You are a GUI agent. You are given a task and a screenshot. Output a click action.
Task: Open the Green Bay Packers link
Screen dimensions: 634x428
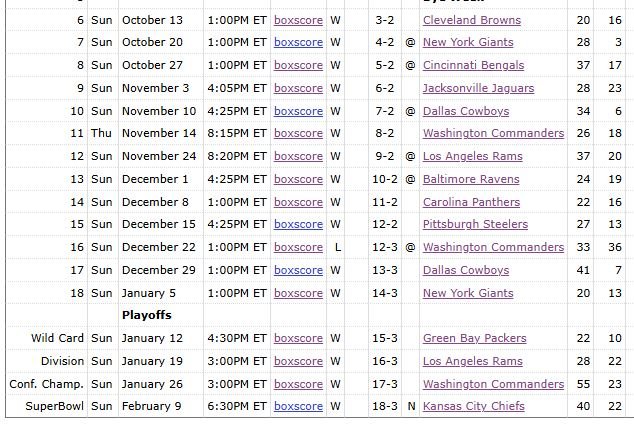pyautogui.click(x=474, y=339)
